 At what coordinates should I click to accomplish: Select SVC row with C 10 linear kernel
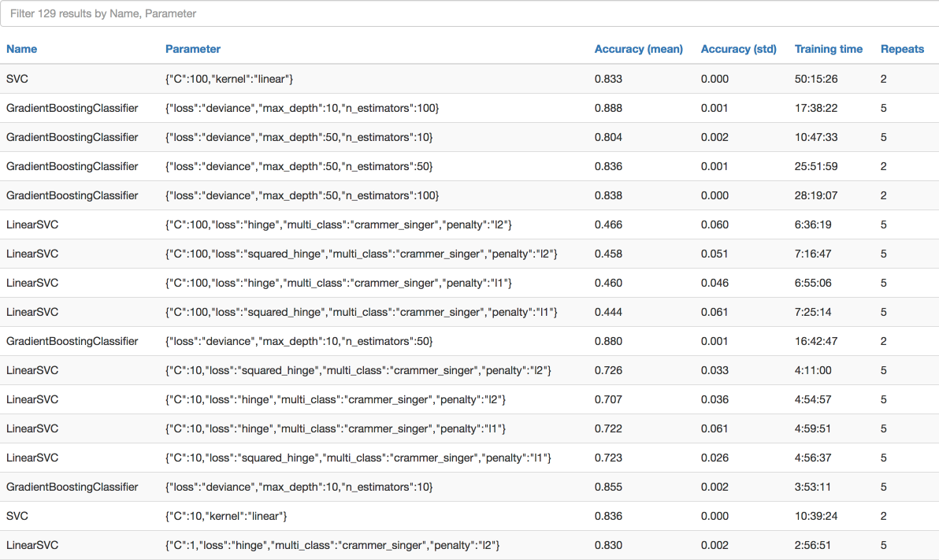pos(469,516)
